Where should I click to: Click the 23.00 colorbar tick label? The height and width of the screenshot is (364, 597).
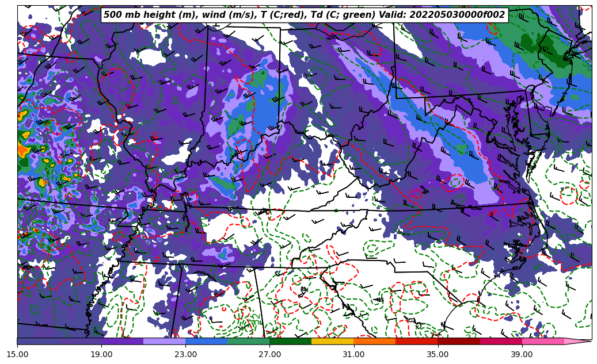coord(185,354)
